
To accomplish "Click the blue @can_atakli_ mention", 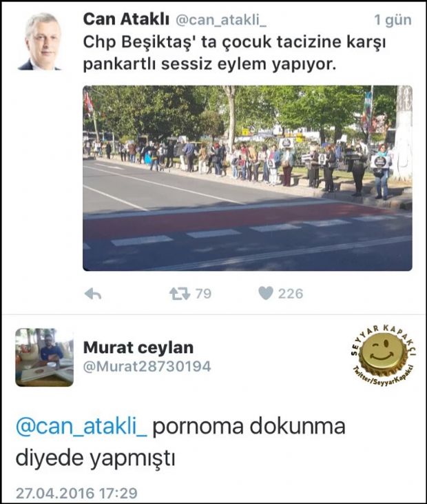I will point(81,426).
